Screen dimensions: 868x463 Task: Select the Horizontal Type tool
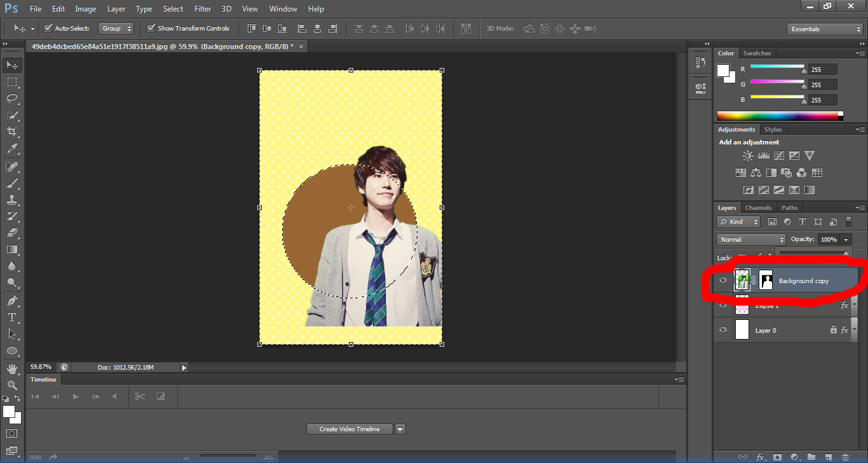pyautogui.click(x=12, y=317)
